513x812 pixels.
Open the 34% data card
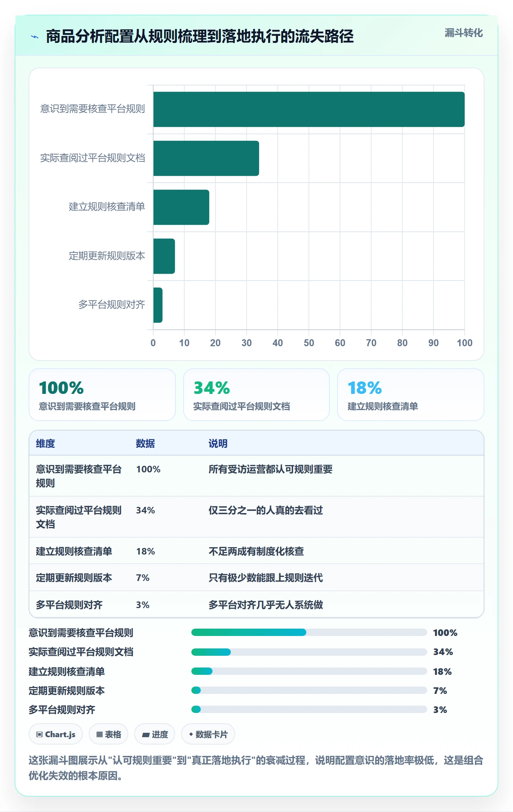point(256,395)
